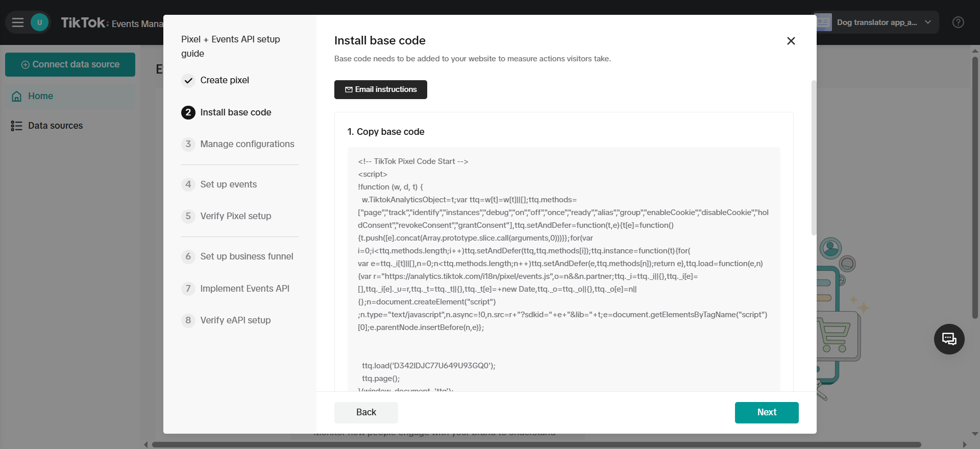
Task: Click the page vertical scrollbar thumb
Action: click(x=975, y=186)
